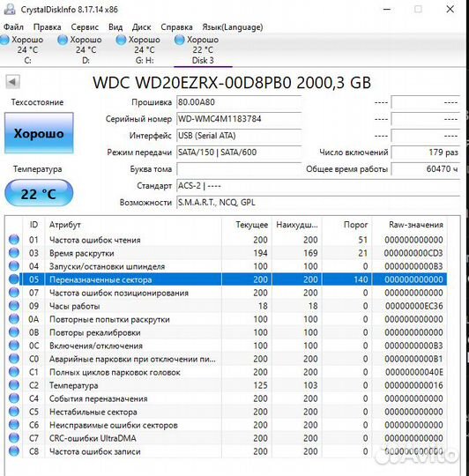Click the Возможности field S.M.A.R.T., NCQ, GPL
Viewport: 469px width, 476px height.
(318, 202)
